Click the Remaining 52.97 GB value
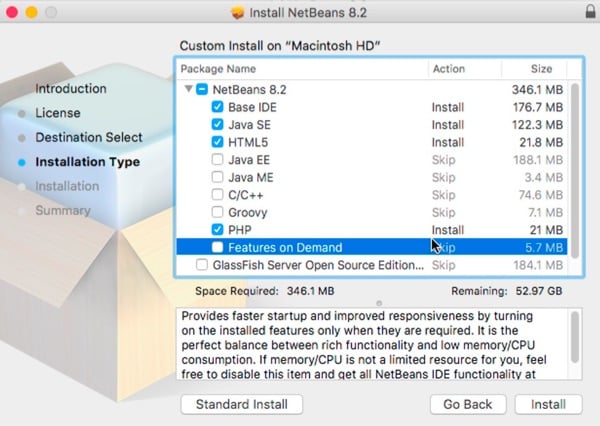This screenshot has width=600, height=426. coord(539,291)
